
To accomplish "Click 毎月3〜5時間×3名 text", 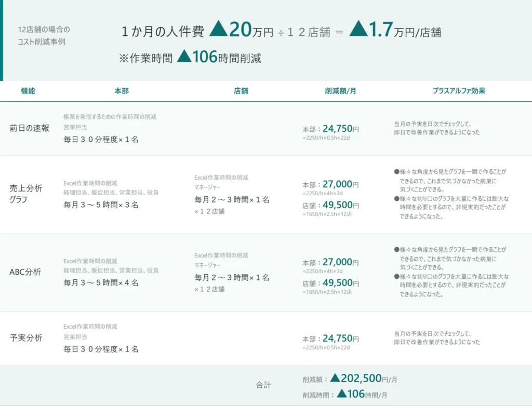I will click(101, 205).
